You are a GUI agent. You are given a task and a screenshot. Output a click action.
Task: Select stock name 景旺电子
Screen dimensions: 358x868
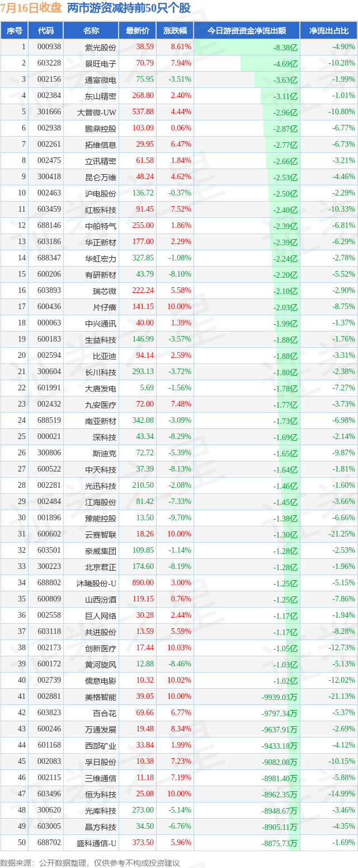[x=101, y=63]
